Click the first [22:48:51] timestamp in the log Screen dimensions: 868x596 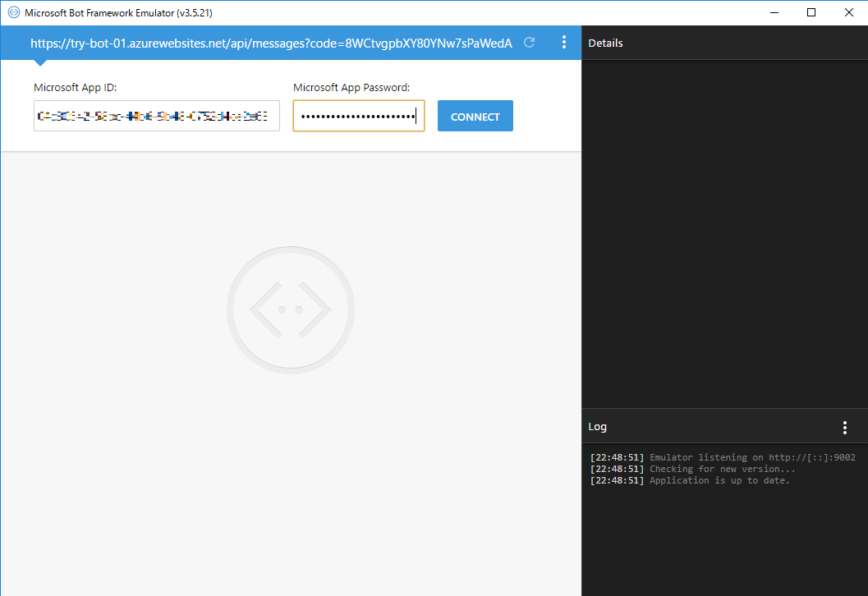[615, 457]
